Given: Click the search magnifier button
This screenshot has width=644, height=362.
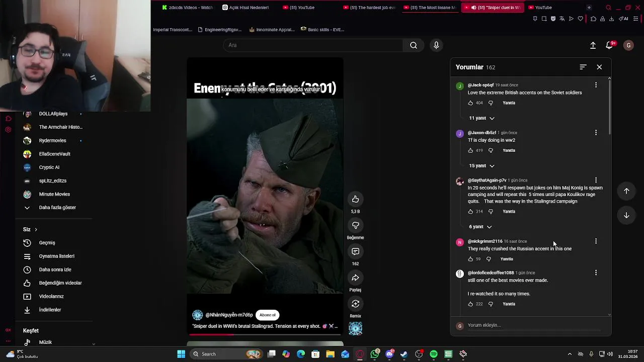Looking at the screenshot, I should tap(414, 45).
